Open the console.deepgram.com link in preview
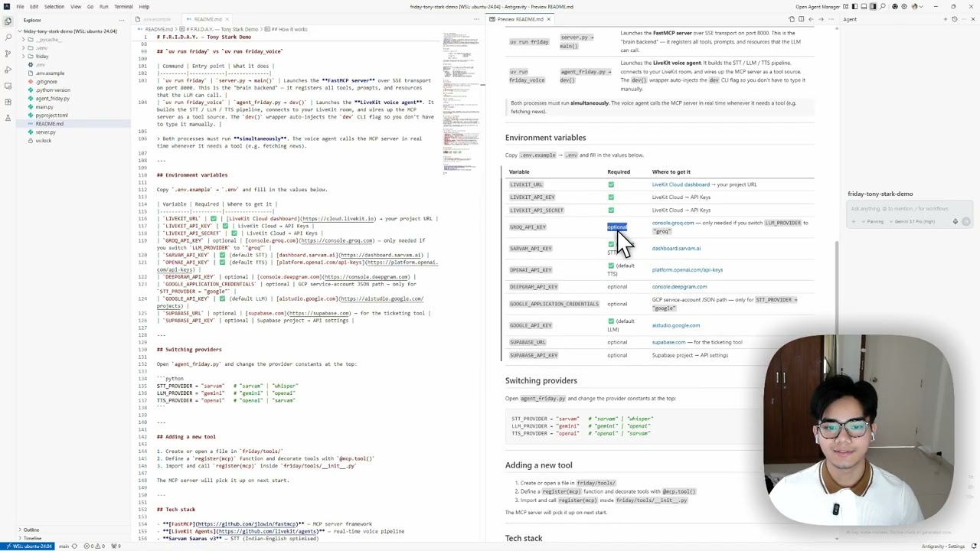 point(679,287)
